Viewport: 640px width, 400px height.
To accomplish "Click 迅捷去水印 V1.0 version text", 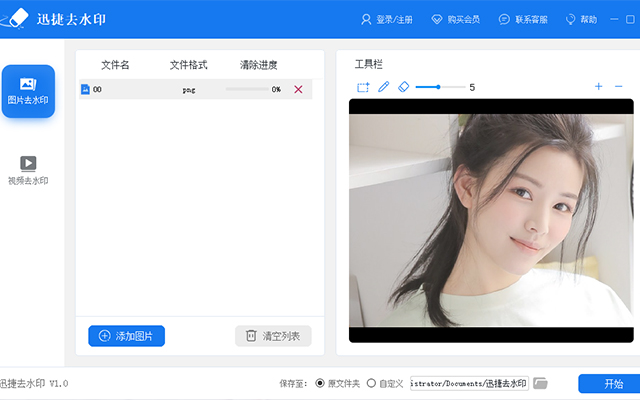I will (34, 383).
